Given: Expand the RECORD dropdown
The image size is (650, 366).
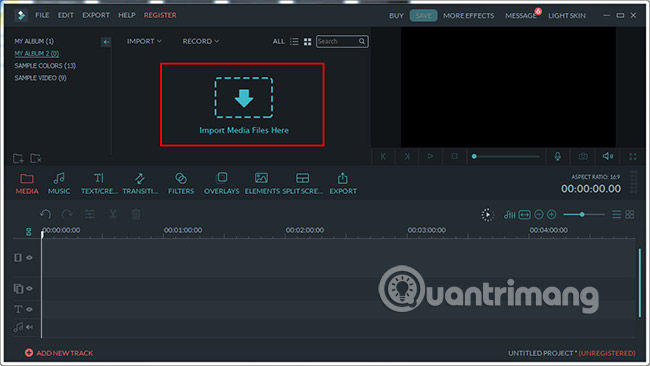Looking at the screenshot, I should [201, 41].
